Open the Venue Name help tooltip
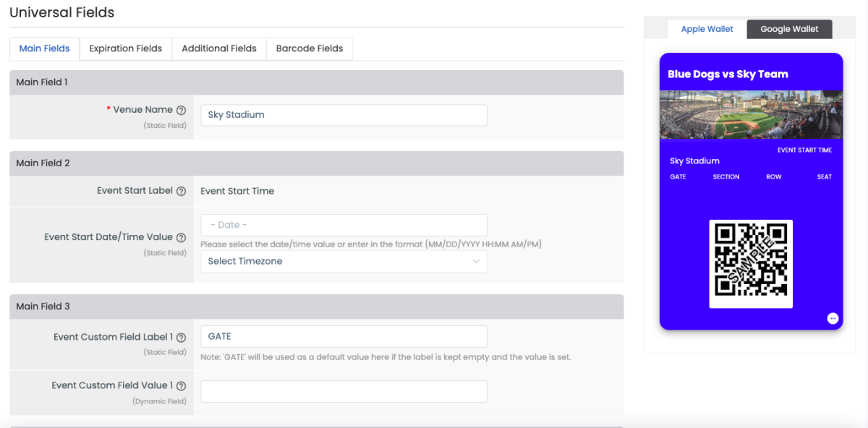The image size is (868, 428). pos(182,109)
